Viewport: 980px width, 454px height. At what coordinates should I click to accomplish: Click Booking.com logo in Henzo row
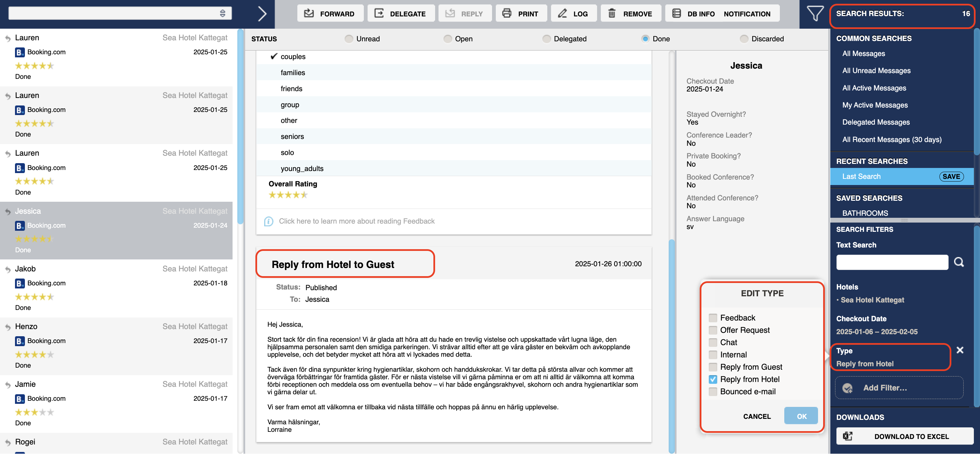[20, 341]
